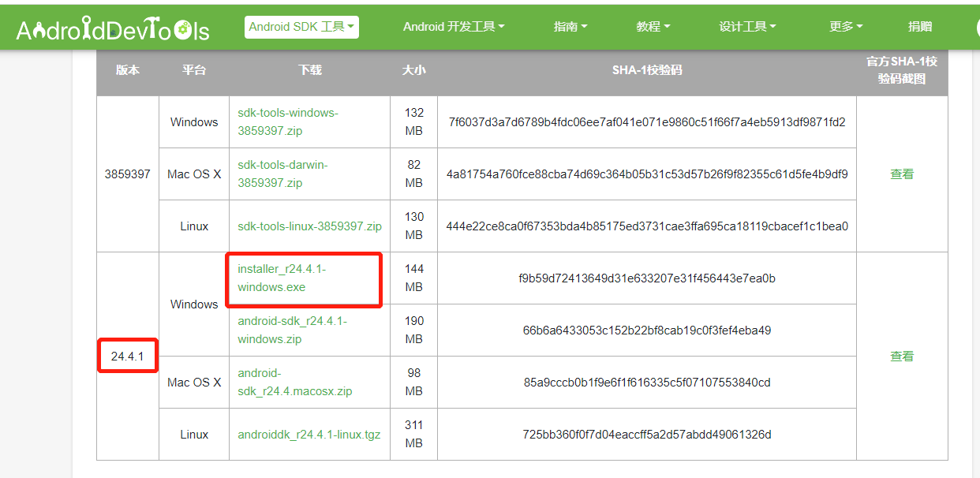Click the Linux cell beside sdk-tools-linux-3859397.zip
This screenshot has height=478, width=980.
point(194,226)
